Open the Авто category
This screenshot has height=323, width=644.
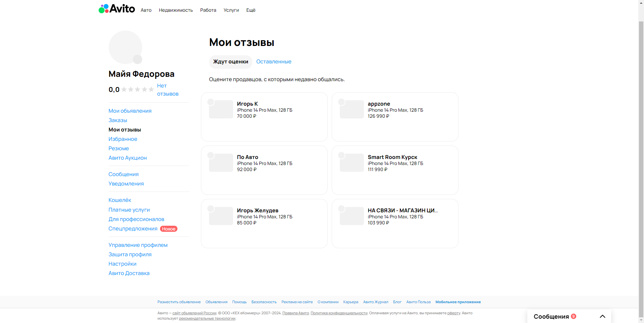(x=146, y=10)
